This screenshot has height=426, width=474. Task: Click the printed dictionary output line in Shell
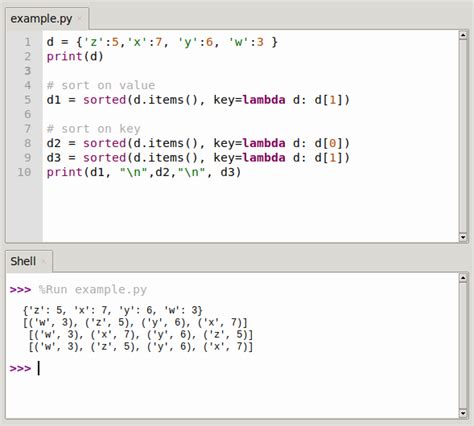(x=113, y=311)
